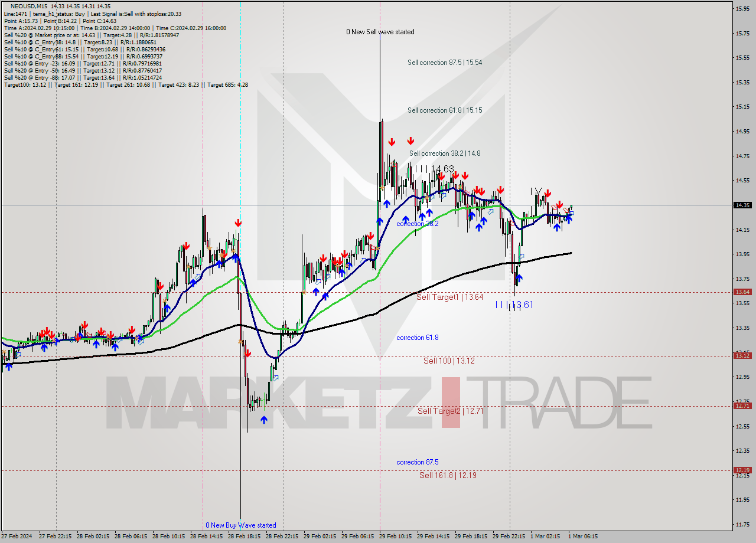Image resolution: width=756 pixels, height=543 pixels.
Task: Click the '28 Feb 18:15' time label
Action: point(245,537)
